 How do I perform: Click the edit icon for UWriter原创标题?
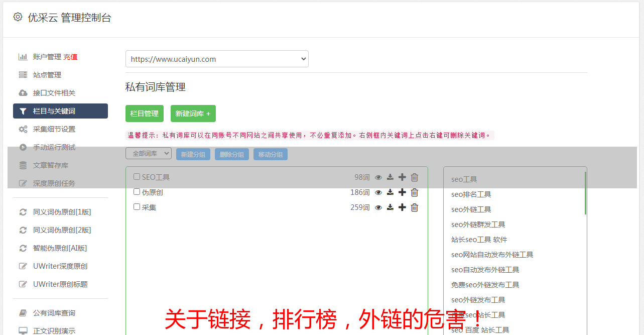click(x=23, y=284)
